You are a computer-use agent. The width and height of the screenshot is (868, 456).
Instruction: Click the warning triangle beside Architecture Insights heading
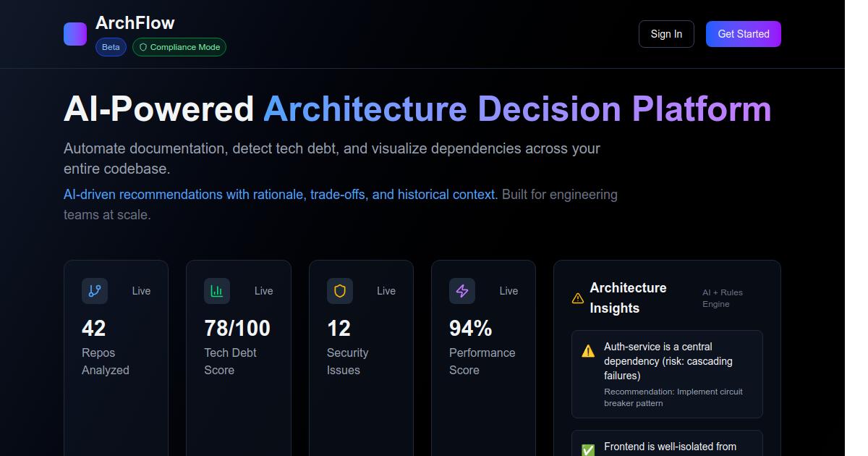577,297
